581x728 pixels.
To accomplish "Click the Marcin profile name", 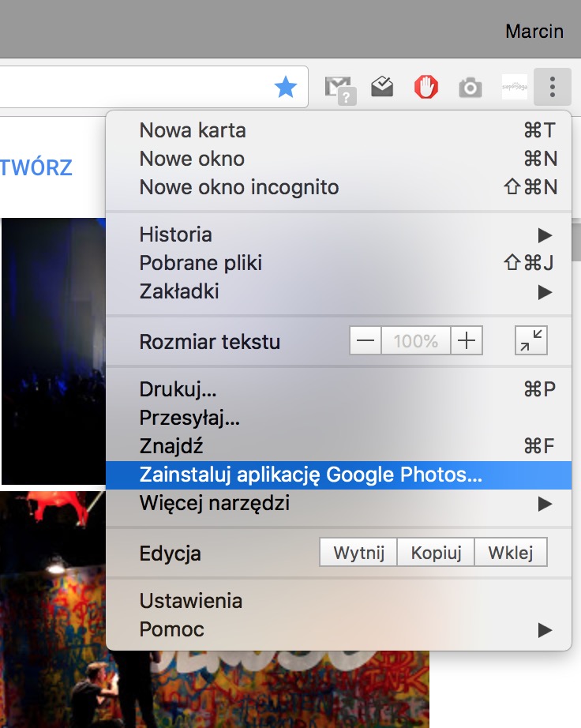I will (534, 32).
